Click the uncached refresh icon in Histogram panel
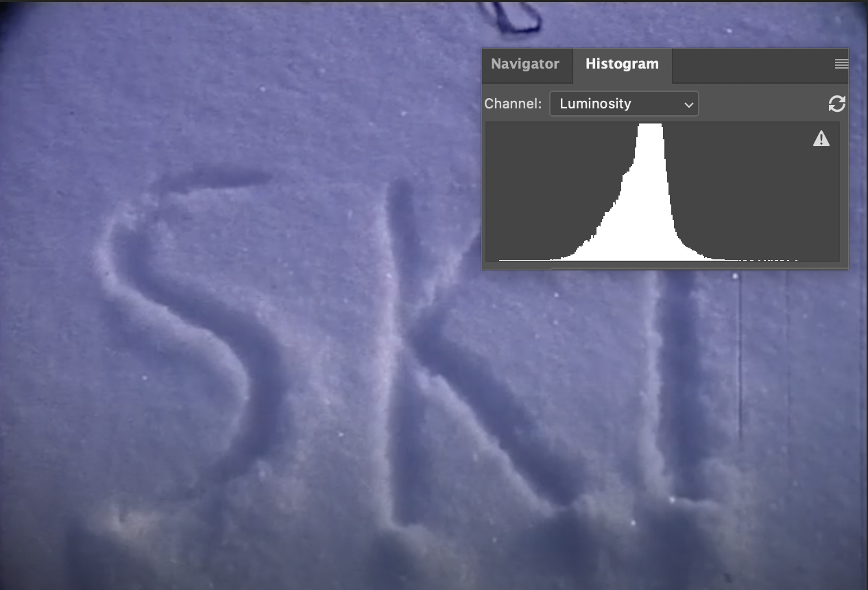Screen dimensions: 868x590 click(836, 104)
